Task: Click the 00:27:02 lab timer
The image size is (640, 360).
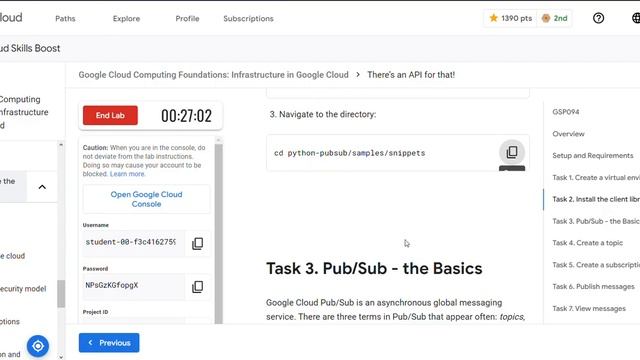Action: tap(187, 116)
